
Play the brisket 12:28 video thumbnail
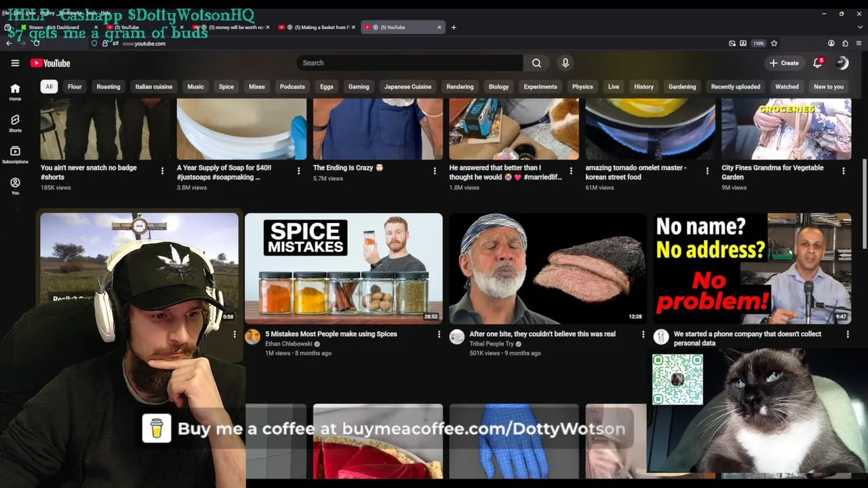[548, 268]
